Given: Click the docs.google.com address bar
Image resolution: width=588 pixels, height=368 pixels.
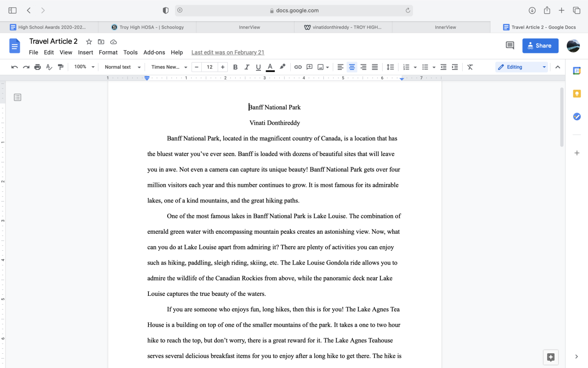Looking at the screenshot, I should pos(294,11).
